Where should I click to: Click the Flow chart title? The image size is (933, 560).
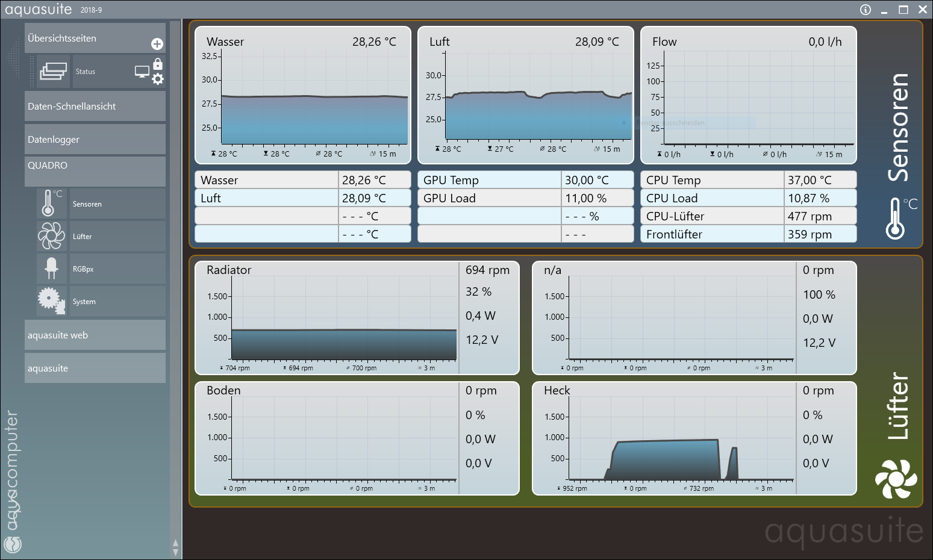pyautogui.click(x=664, y=42)
